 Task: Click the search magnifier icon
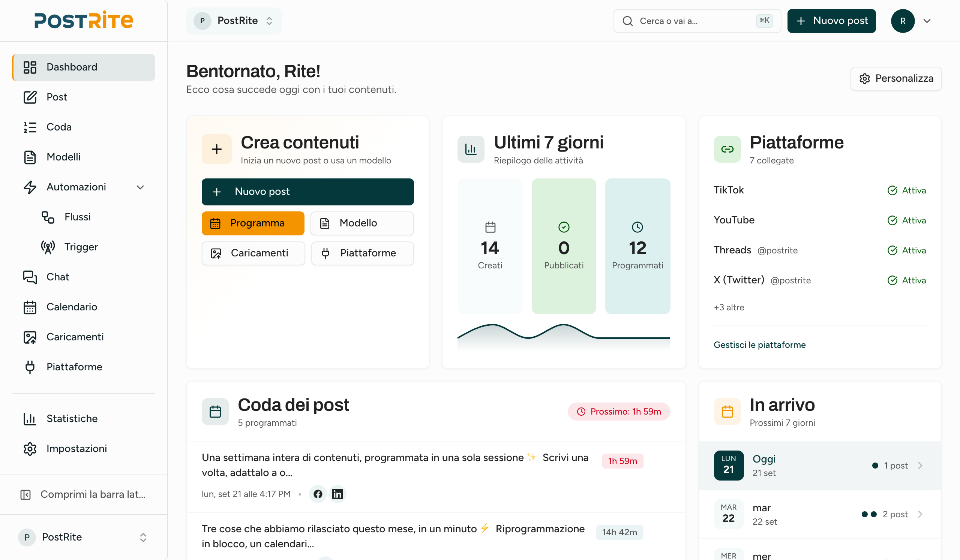click(628, 21)
